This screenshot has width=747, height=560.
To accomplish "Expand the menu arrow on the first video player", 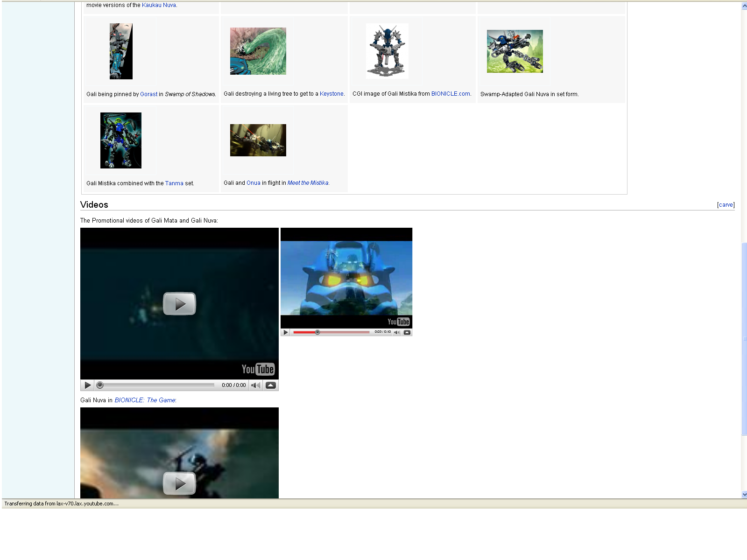I will [x=270, y=385].
